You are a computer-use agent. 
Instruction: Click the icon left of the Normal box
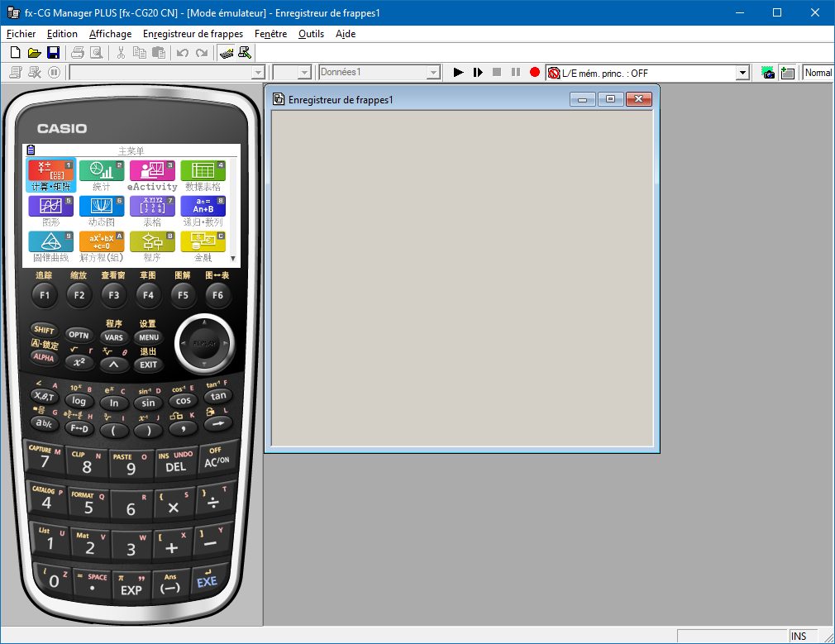(x=788, y=73)
